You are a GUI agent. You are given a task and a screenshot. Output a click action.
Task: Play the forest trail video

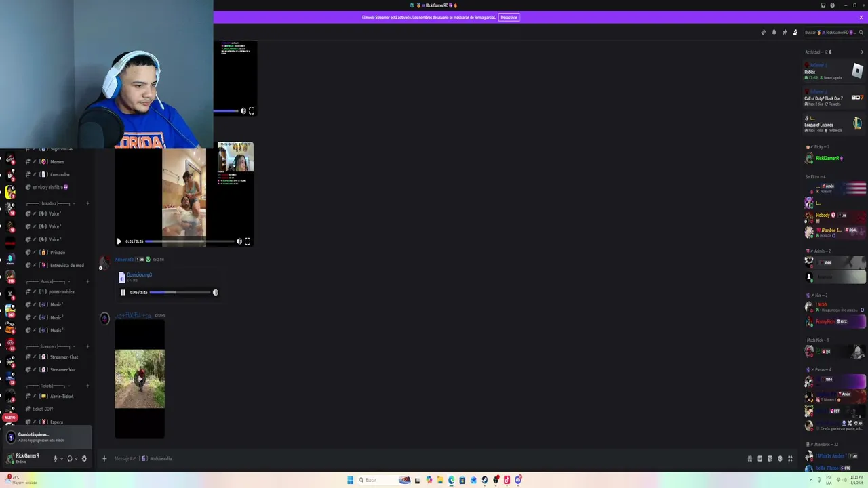pyautogui.click(x=140, y=379)
